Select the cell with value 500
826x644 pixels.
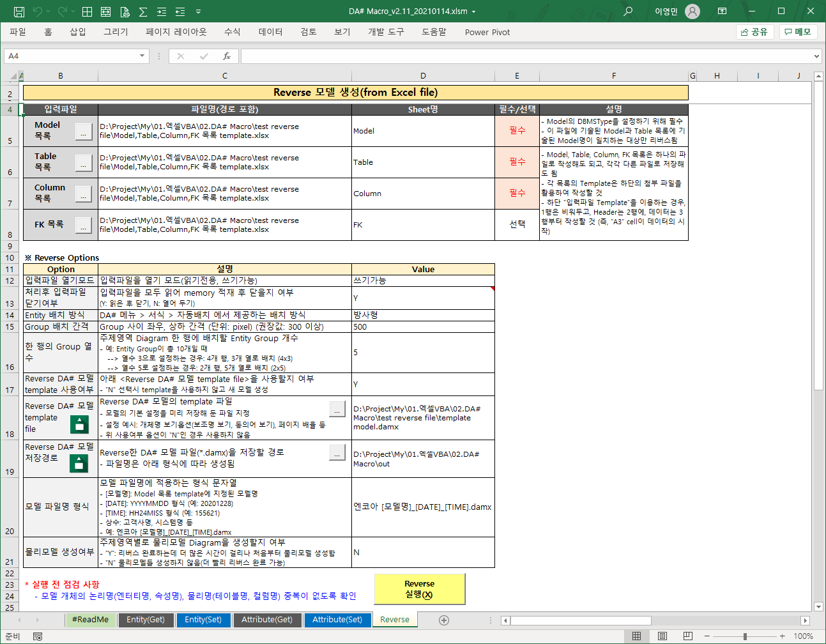click(423, 326)
